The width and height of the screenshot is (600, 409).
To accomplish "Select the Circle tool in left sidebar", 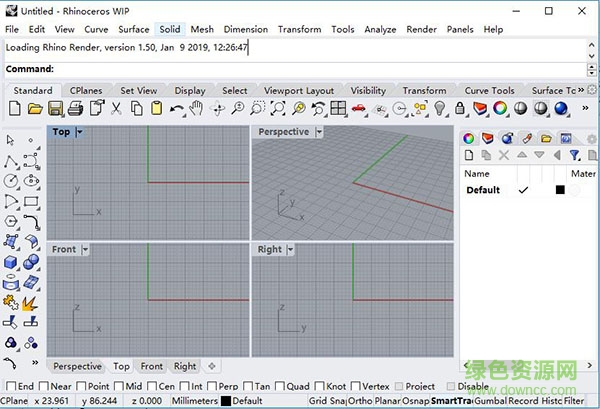I will pos(11,181).
